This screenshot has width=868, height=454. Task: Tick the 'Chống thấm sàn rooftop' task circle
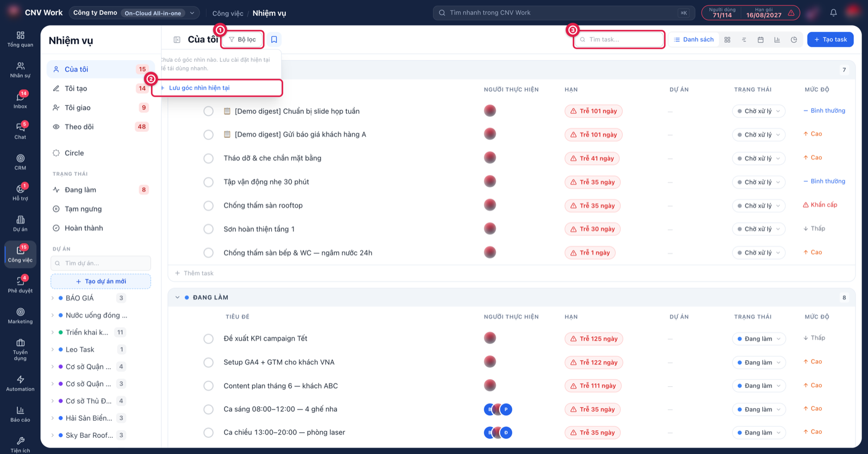coord(208,206)
